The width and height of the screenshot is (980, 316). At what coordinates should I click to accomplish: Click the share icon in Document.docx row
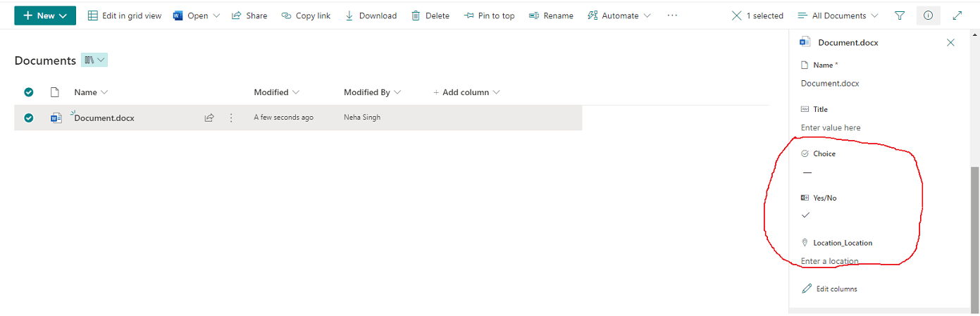[209, 118]
